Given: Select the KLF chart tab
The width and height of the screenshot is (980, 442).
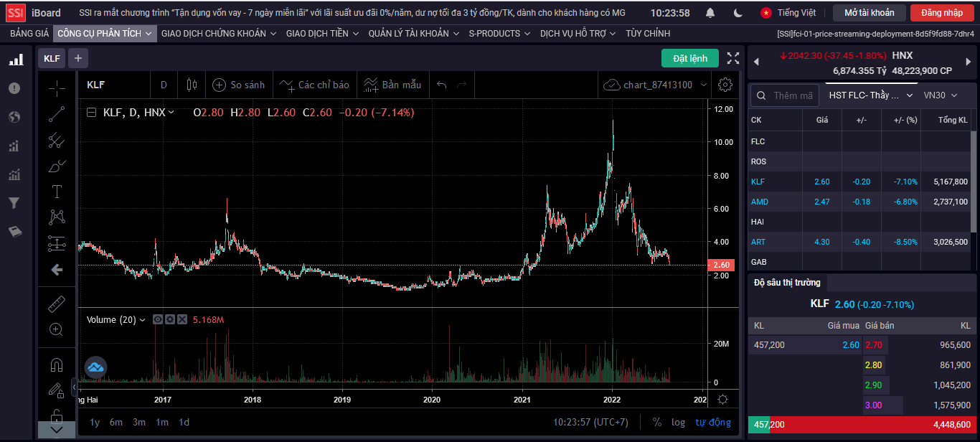Looking at the screenshot, I should [52, 58].
